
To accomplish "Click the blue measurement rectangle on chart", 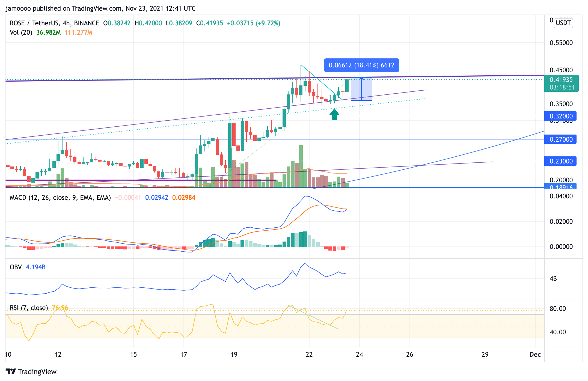I will pyautogui.click(x=361, y=89).
